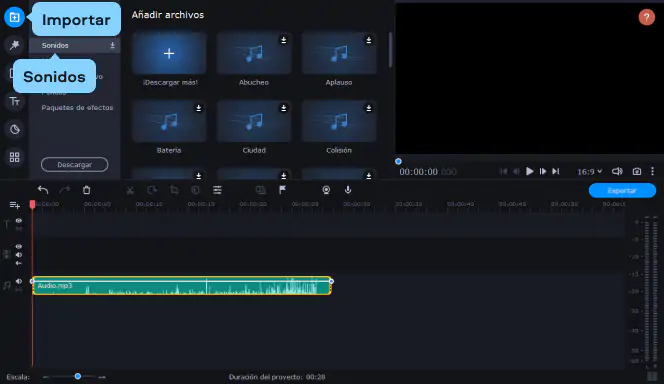Screen dimensions: 664x384
Task: Click the undo arrow in the timeline toolbar
Action: pos(43,190)
